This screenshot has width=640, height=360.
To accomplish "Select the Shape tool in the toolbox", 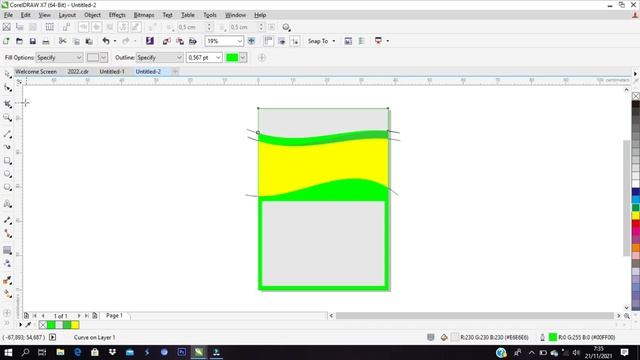I will [7, 88].
